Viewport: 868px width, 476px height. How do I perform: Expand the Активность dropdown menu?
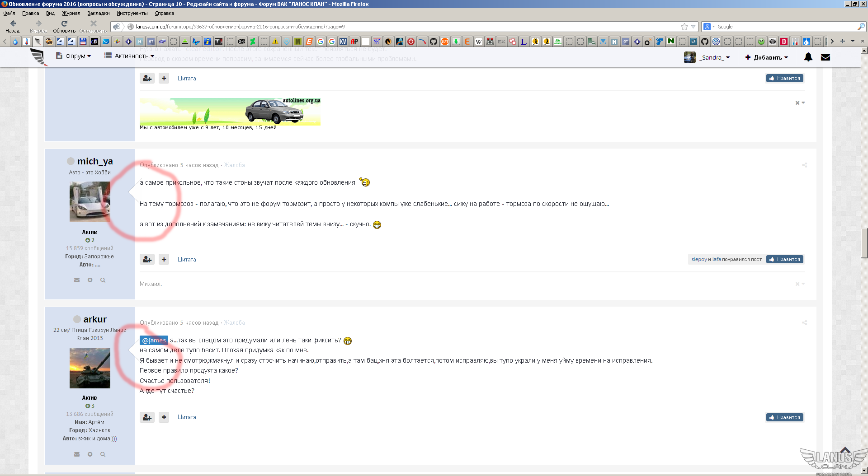(x=130, y=56)
